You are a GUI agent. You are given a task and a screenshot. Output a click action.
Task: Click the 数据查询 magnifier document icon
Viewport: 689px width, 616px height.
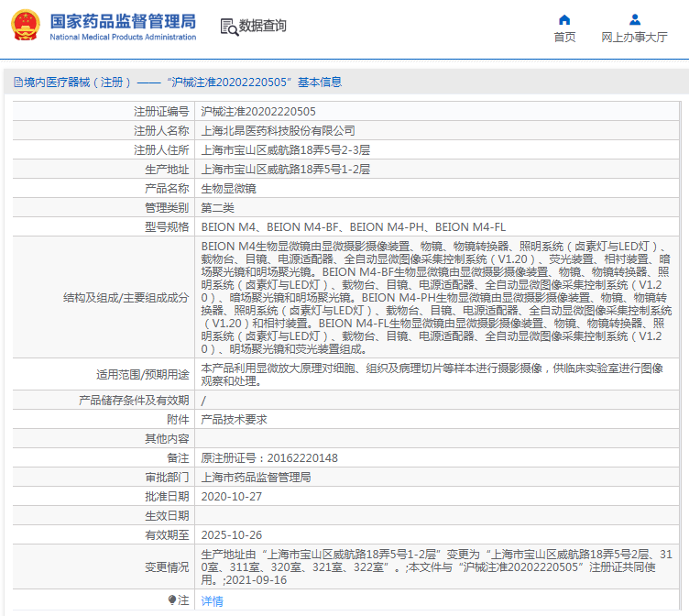point(229,27)
